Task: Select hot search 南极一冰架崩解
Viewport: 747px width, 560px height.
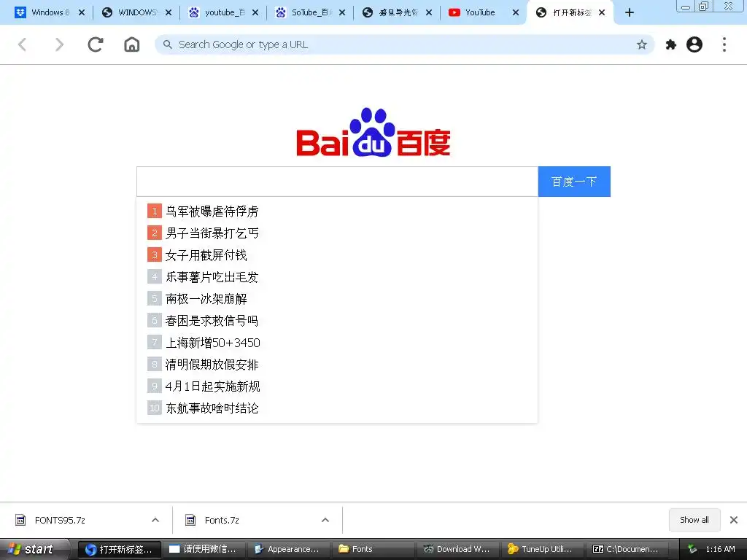Action: [206, 298]
